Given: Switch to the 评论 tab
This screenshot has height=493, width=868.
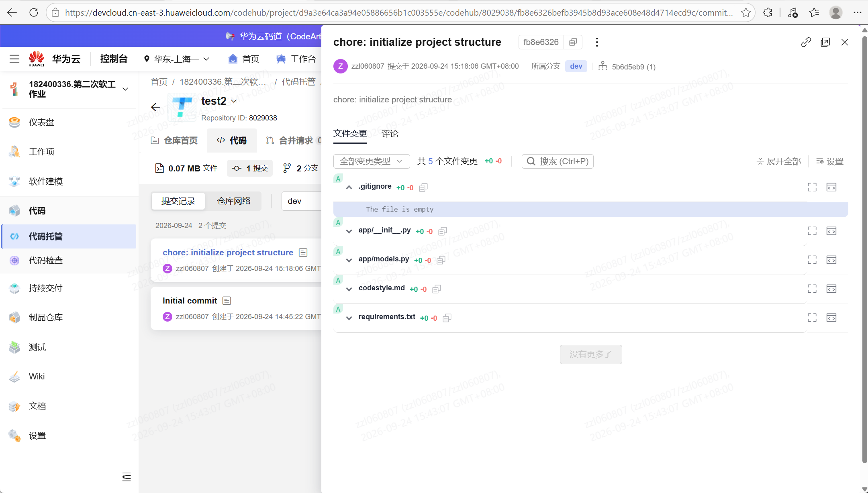Looking at the screenshot, I should (390, 134).
